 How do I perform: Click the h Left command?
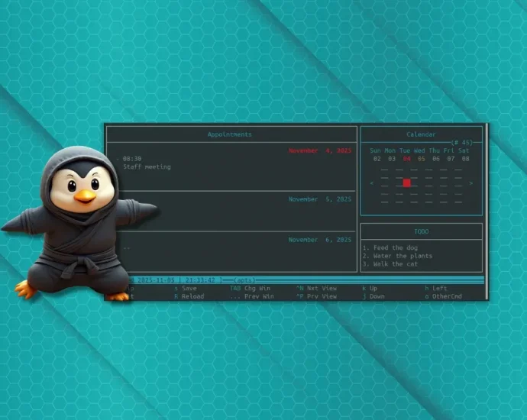point(436,289)
